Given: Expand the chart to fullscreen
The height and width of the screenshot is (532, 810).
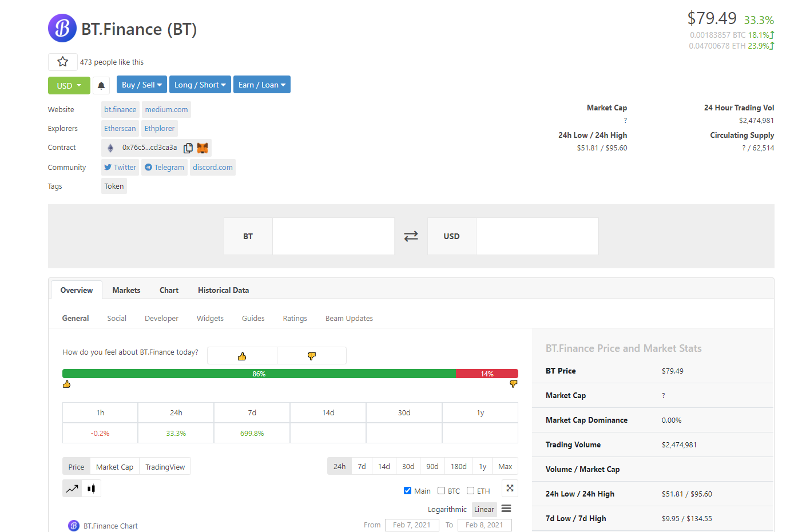Looking at the screenshot, I should click(510, 489).
